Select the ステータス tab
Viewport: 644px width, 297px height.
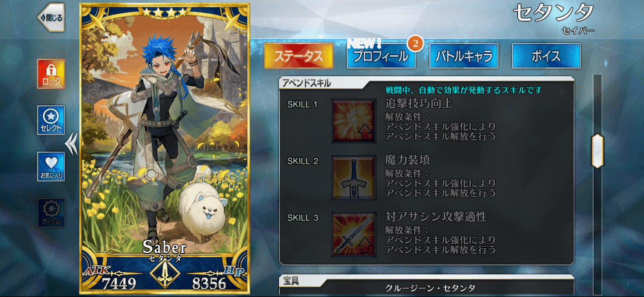299,56
